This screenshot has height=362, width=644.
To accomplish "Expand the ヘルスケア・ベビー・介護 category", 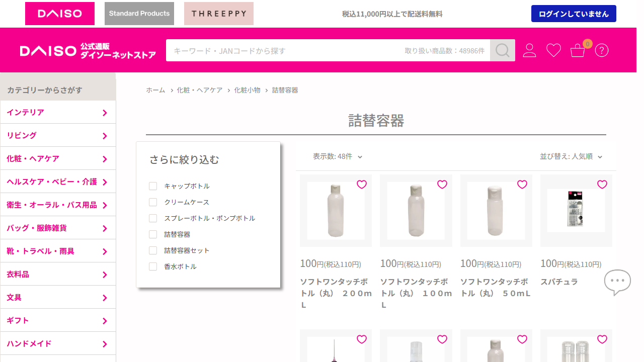I will (58, 182).
